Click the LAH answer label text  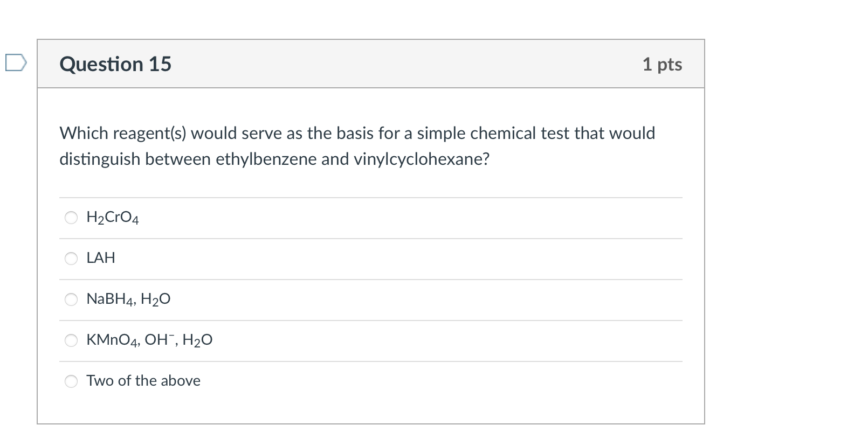tap(101, 258)
